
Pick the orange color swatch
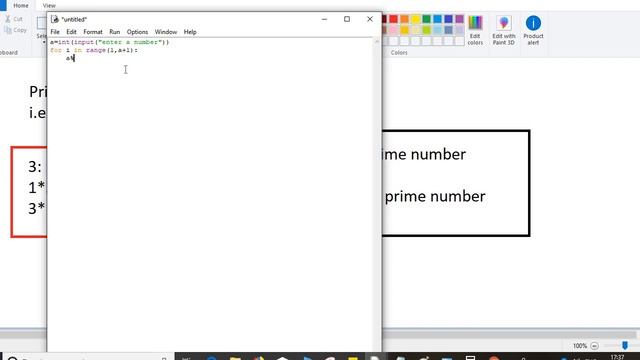pos(404,19)
